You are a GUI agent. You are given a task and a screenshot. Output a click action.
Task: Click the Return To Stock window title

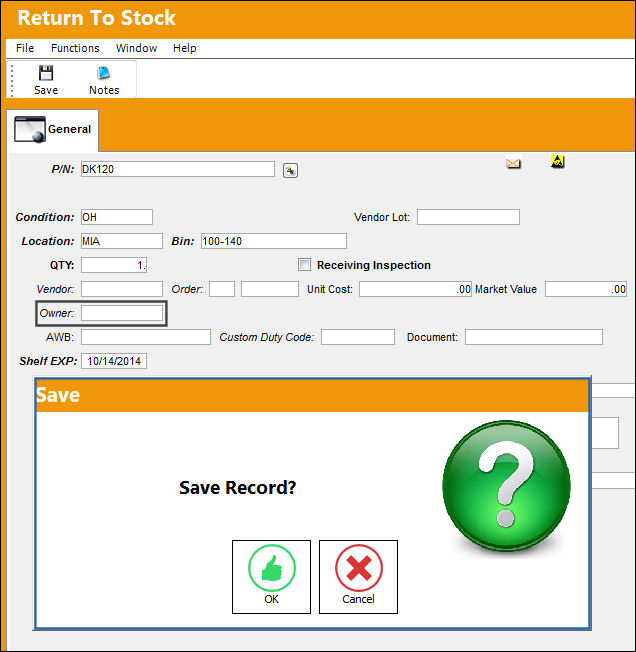[x=96, y=18]
